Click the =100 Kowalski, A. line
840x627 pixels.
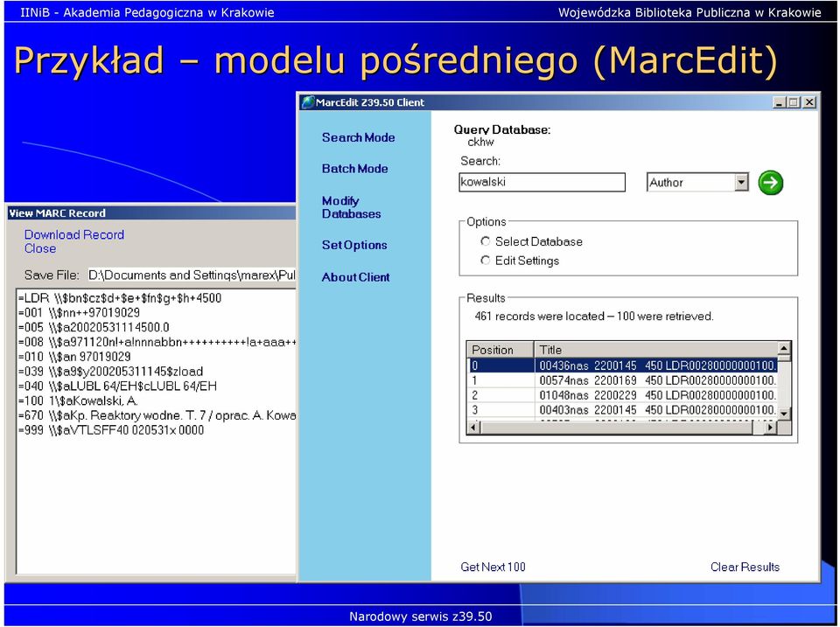coord(78,401)
